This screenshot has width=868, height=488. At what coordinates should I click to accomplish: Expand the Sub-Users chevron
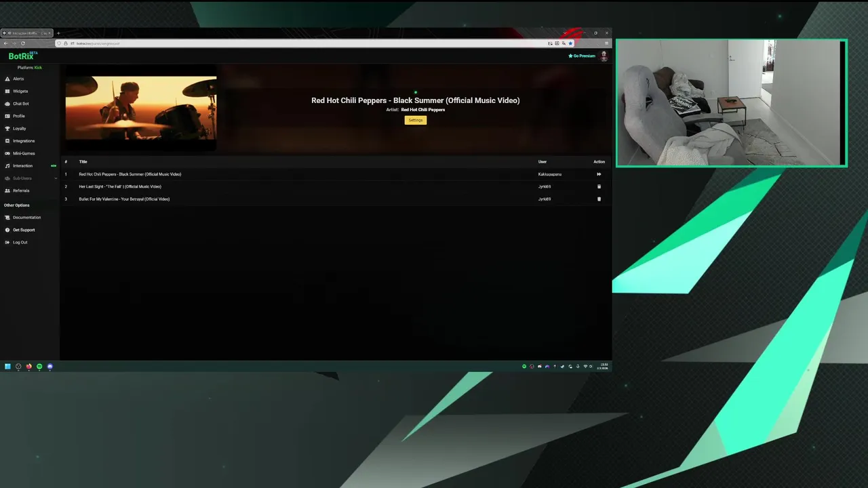coord(56,178)
